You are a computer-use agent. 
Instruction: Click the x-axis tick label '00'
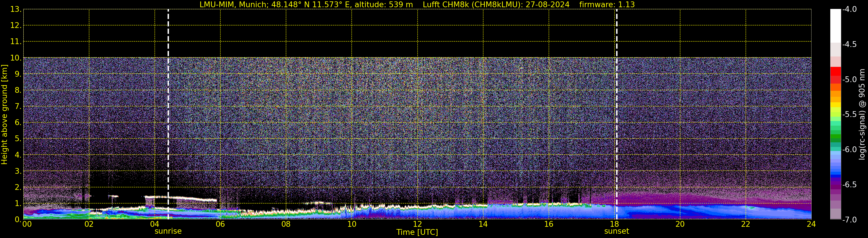(x=27, y=224)
